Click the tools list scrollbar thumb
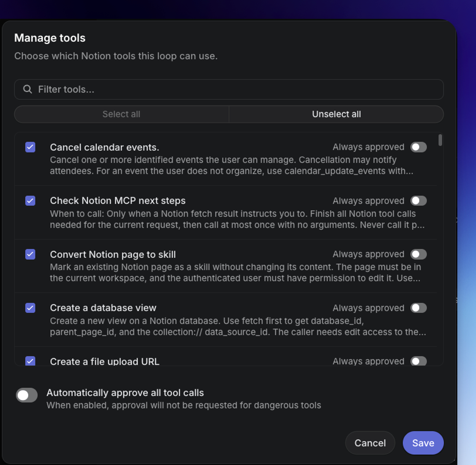 440,140
